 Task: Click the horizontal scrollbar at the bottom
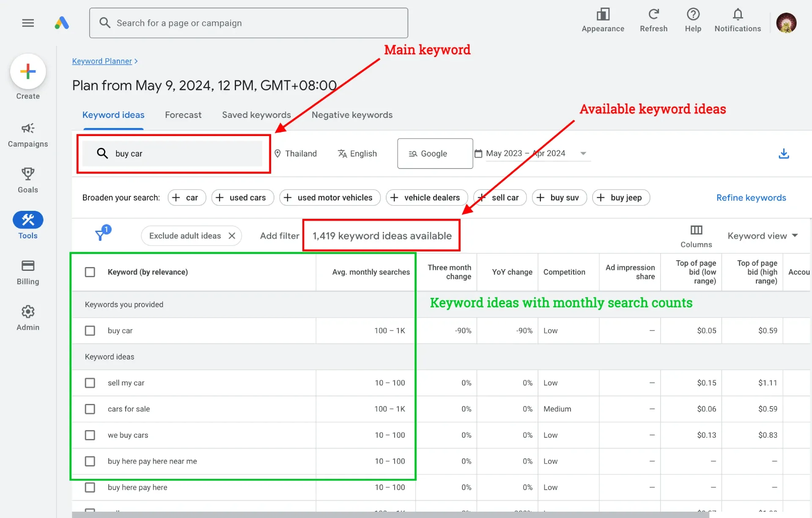coord(390,515)
